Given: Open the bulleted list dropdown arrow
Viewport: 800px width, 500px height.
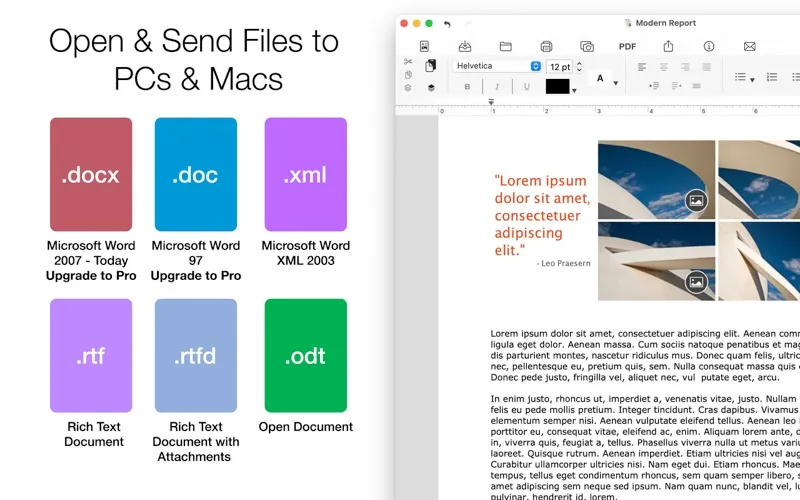Looking at the screenshot, I should [752, 80].
